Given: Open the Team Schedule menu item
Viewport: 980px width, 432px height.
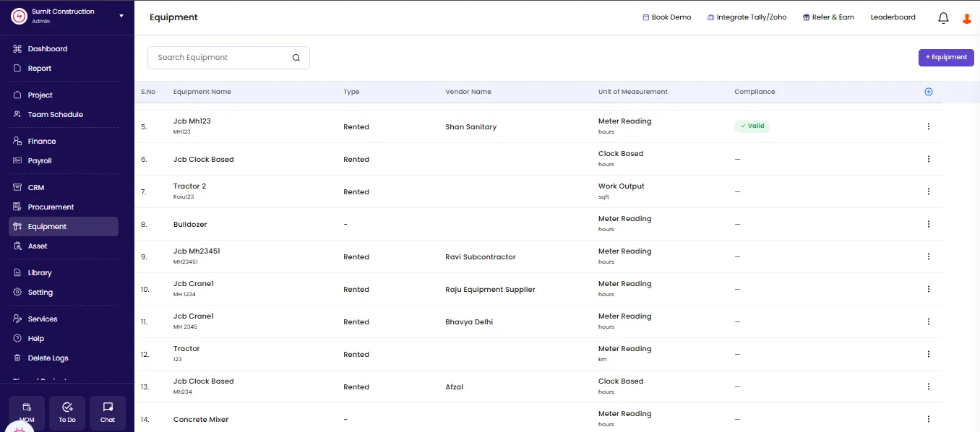Looking at the screenshot, I should (64, 115).
